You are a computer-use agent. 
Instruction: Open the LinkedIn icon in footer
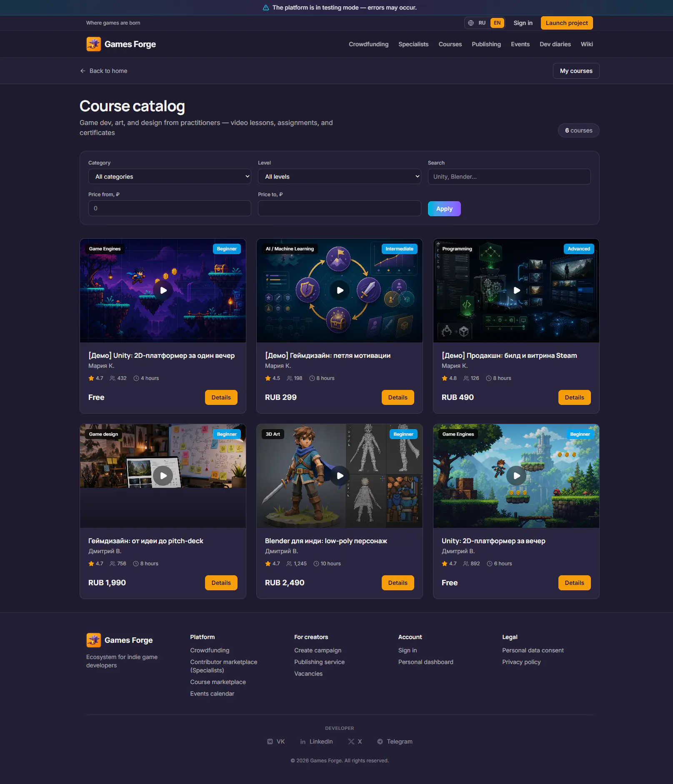tap(303, 742)
